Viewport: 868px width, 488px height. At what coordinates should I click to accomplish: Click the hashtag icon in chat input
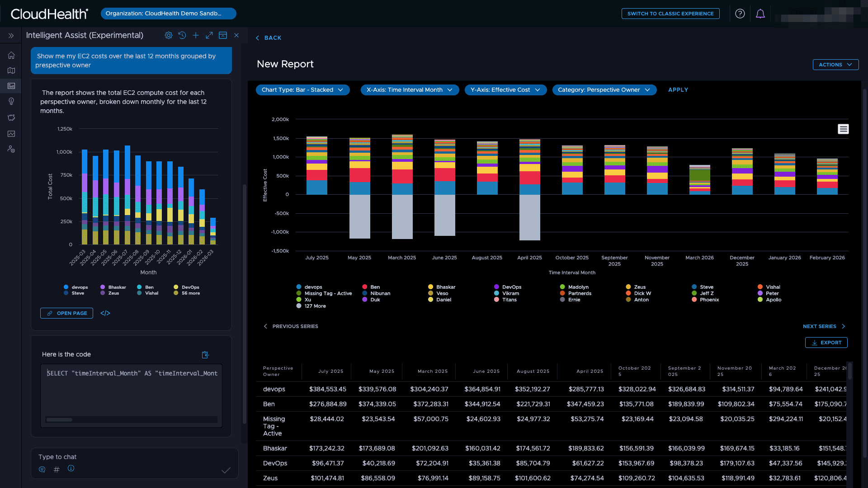[x=57, y=469]
